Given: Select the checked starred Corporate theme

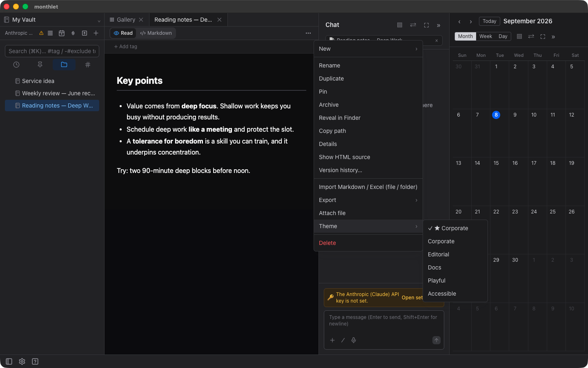Looking at the screenshot, I should point(455,228).
